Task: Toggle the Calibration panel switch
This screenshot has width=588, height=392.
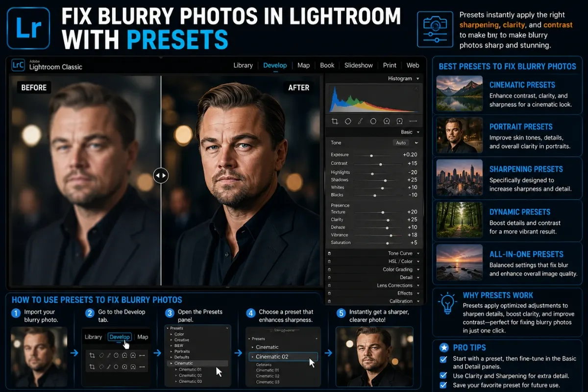Action: 329,301
